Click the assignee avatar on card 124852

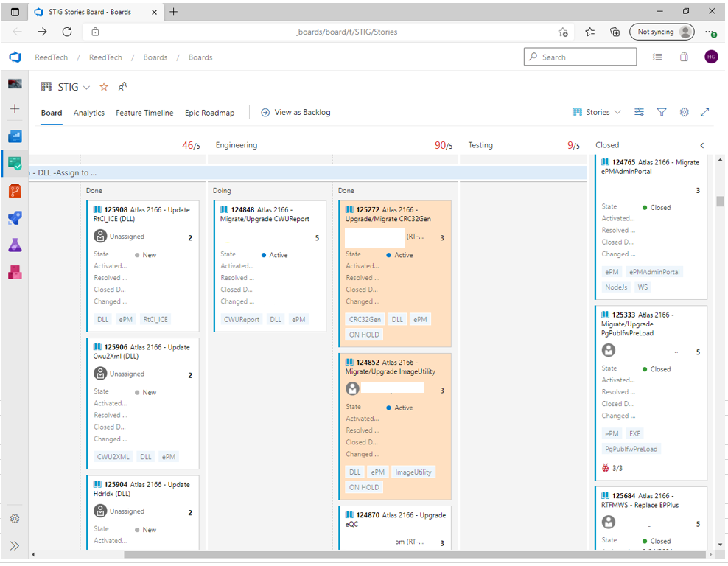pyautogui.click(x=352, y=388)
